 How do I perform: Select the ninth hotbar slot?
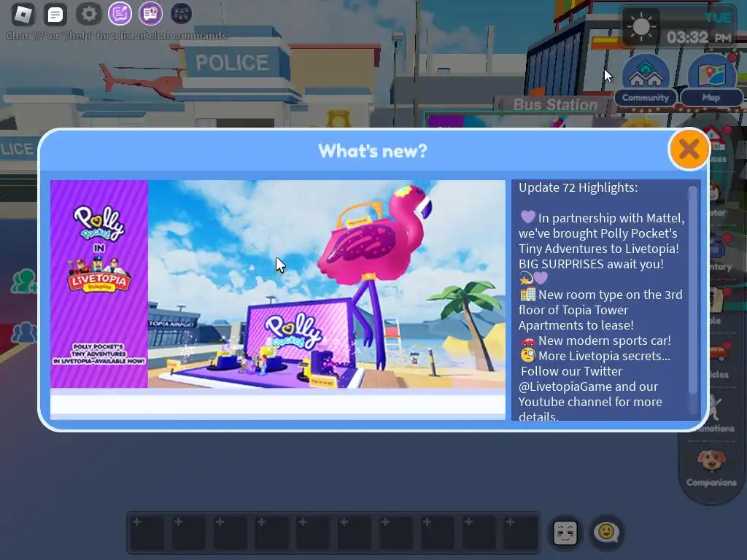[x=479, y=533]
